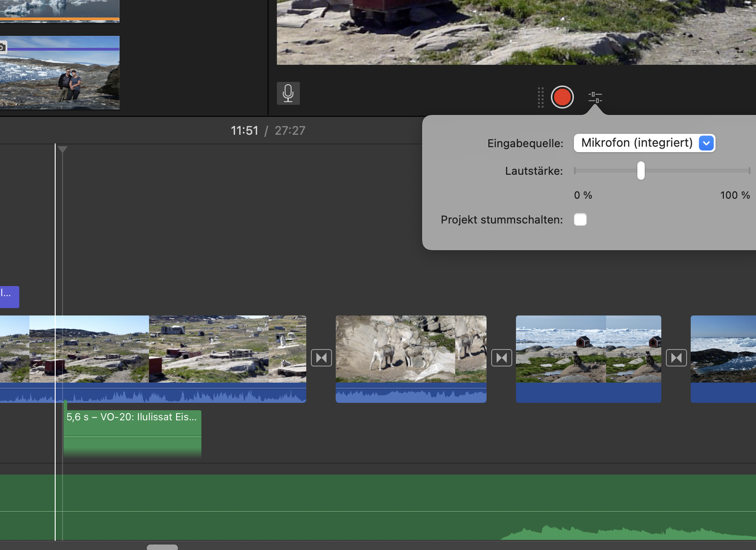
Task: Click the blue chevron of Mikrofon (integriert)
Action: tap(706, 143)
